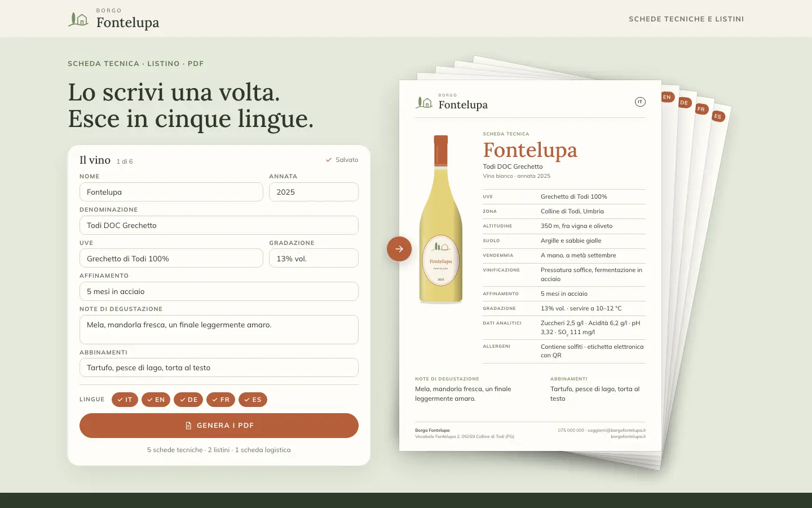Click the Abbinamenti field
812x508 pixels.
219,367
